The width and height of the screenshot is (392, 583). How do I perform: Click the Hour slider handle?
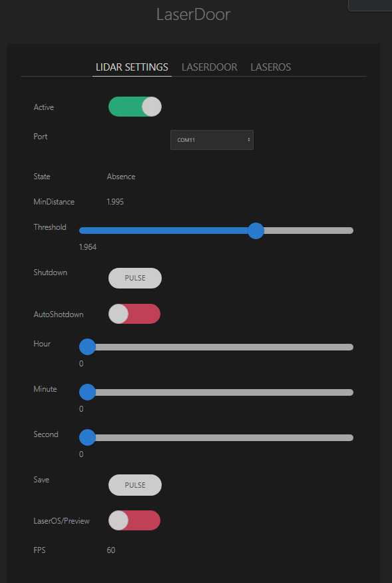click(x=88, y=347)
